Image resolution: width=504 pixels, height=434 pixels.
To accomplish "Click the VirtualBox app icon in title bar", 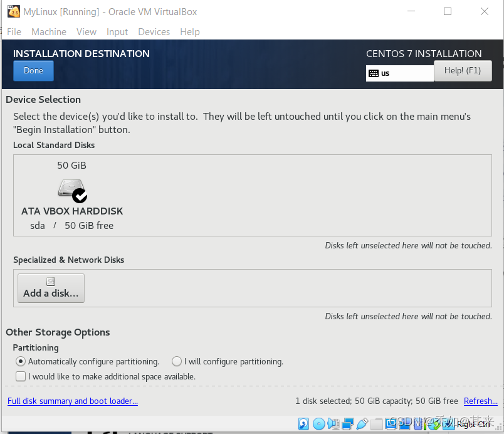I will pyautogui.click(x=14, y=11).
